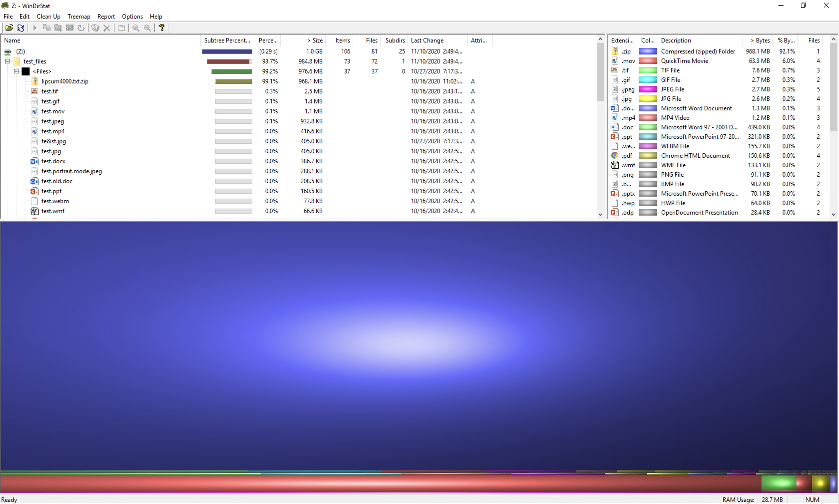Open the Options menu
Screen dimensions: 839x504
[132, 16]
